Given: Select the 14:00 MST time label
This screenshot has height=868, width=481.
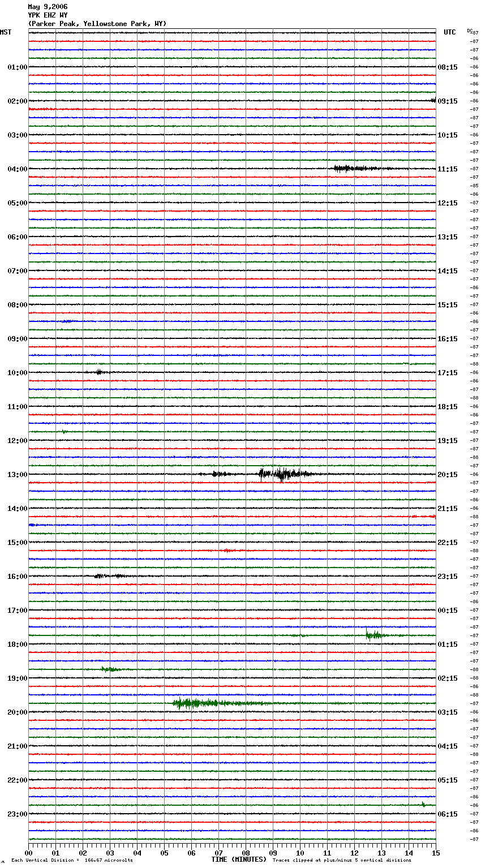Looking at the screenshot, I should coord(18,509).
